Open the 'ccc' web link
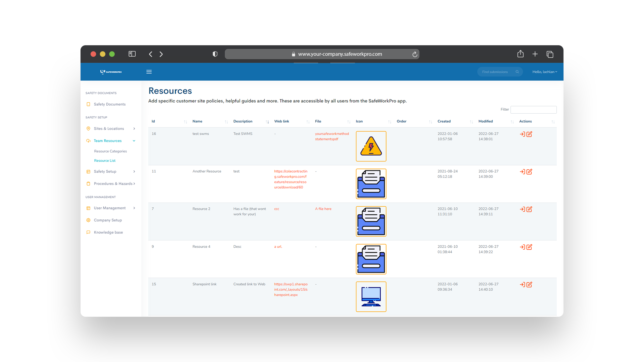 pyautogui.click(x=276, y=209)
